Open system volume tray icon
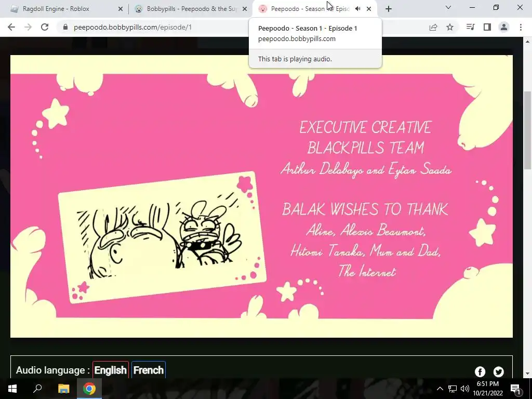This screenshot has height=399, width=532. tap(465, 389)
